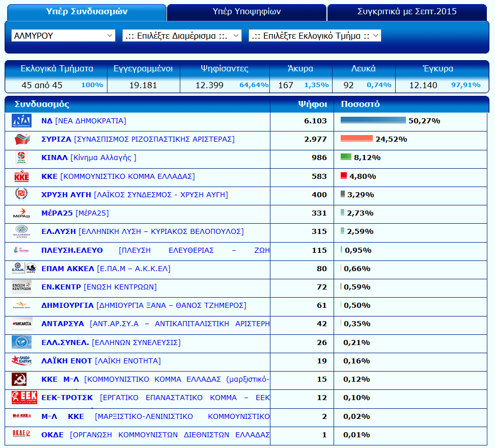
Task: Switch to the Υπέρ Υποψηφίων tab
Action: click(246, 12)
